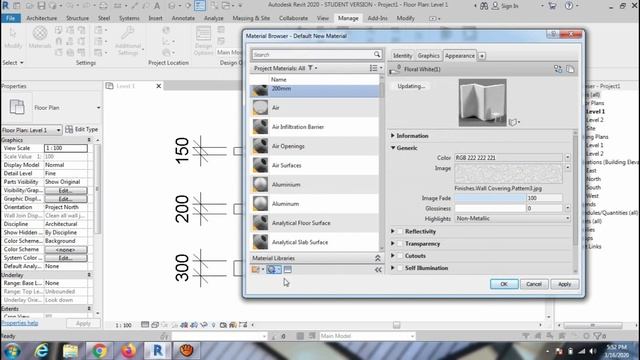The height and width of the screenshot is (360, 640).
Task: Open the Floor Plan type selector dropdown
Action: coord(98,108)
